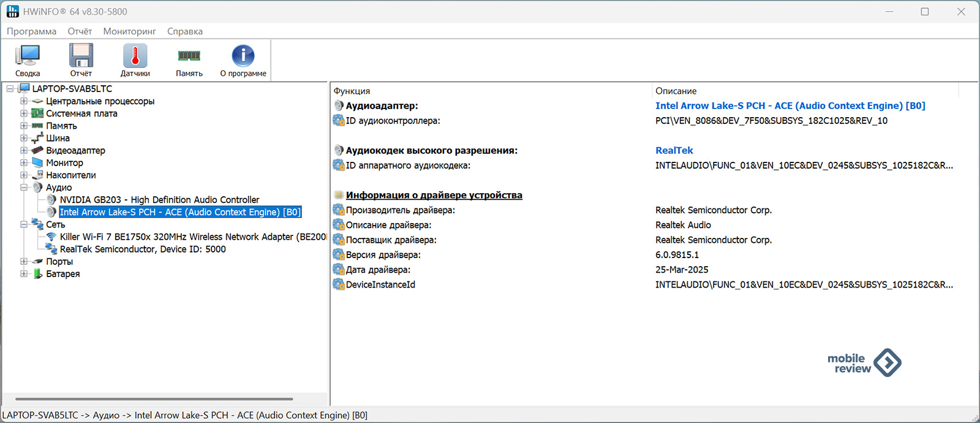Collapse the Аудио tree node
This screenshot has width=980, height=423.
pyautogui.click(x=24, y=188)
